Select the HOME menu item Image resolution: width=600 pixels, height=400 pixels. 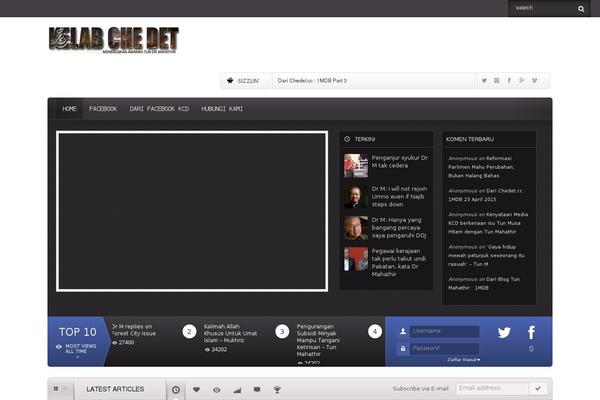coord(69,109)
